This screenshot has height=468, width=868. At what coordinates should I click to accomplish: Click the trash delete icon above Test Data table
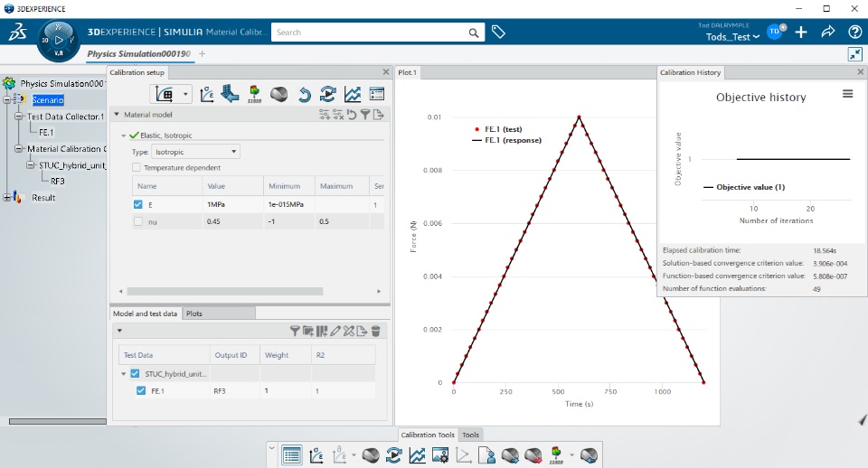point(375,331)
